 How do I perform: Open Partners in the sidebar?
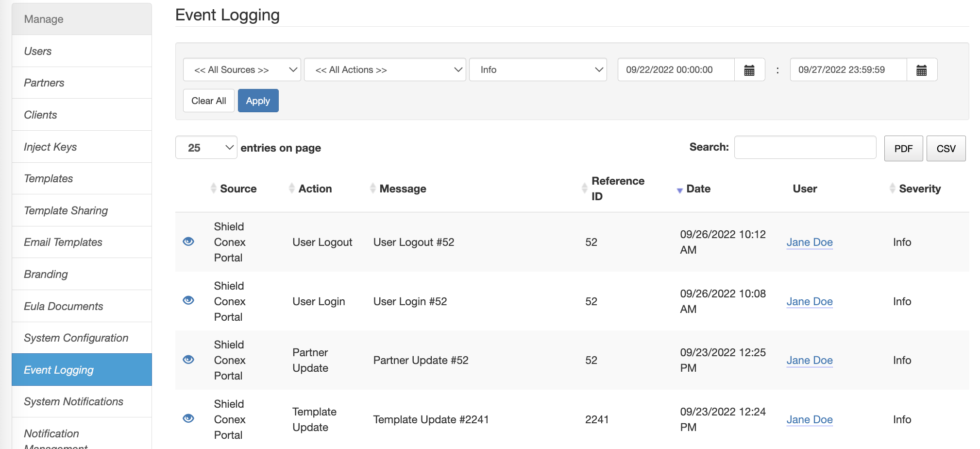click(x=82, y=83)
